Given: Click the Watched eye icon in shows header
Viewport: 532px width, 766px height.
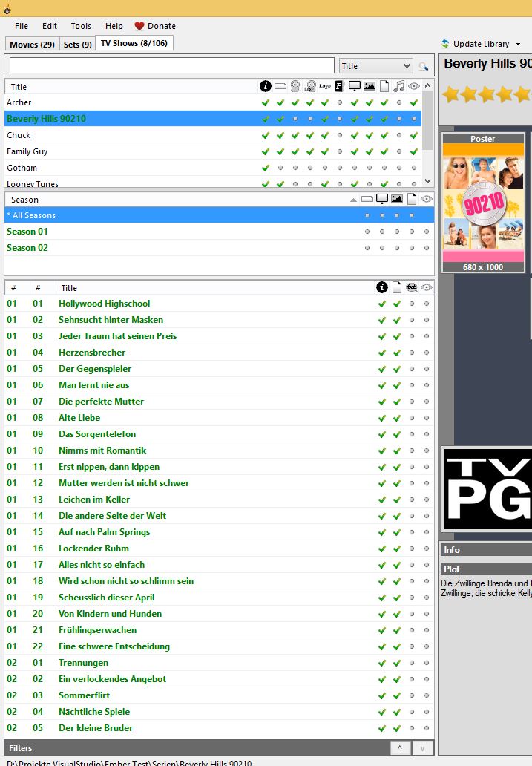Looking at the screenshot, I should [414, 86].
